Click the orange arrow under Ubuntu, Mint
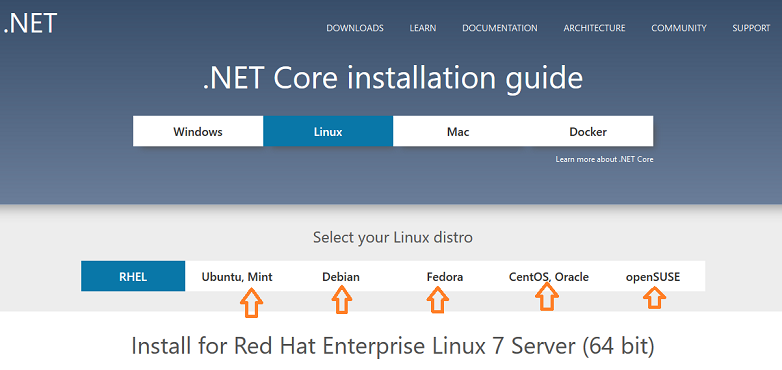782x370 pixels. pos(252,304)
